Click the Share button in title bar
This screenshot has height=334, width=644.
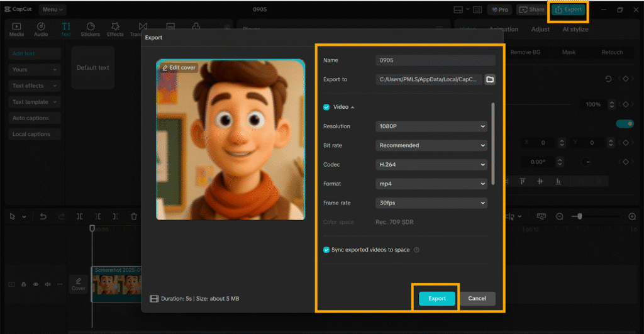click(x=531, y=9)
